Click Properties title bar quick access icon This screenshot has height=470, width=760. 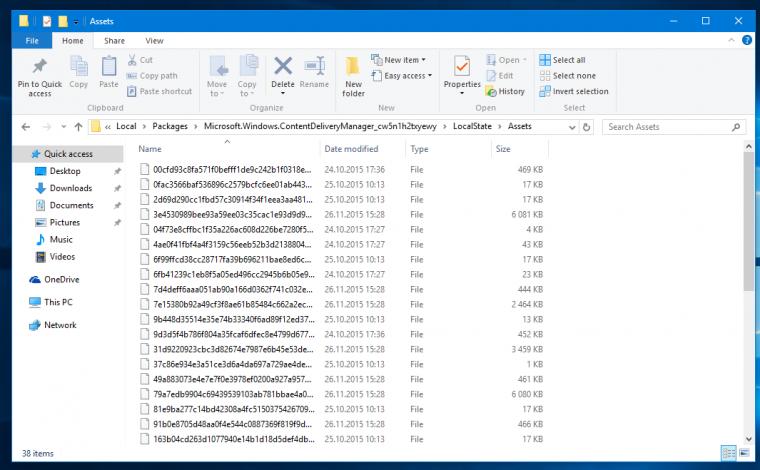tap(47, 21)
